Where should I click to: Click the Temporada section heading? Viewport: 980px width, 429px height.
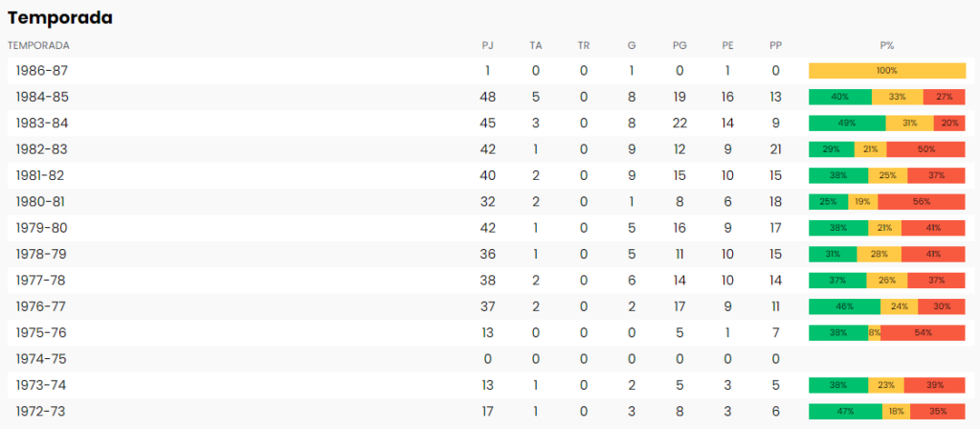click(60, 18)
